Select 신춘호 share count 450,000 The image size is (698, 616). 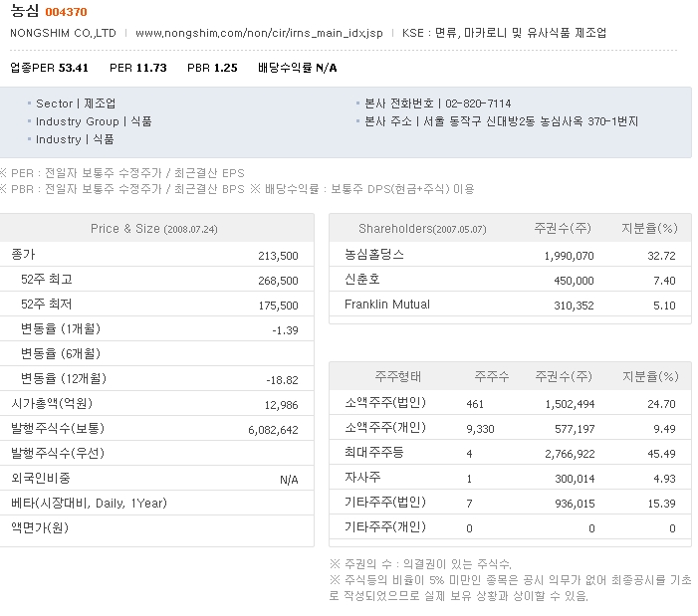(574, 281)
